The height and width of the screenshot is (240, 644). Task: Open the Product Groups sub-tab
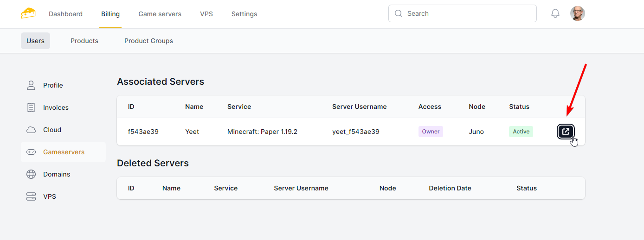point(148,41)
